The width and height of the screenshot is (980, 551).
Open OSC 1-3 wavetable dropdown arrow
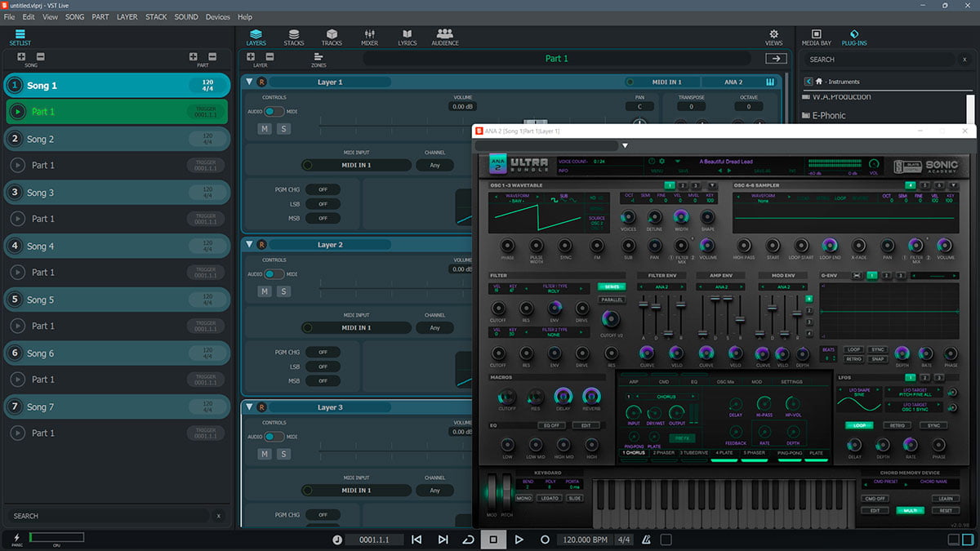click(712, 186)
